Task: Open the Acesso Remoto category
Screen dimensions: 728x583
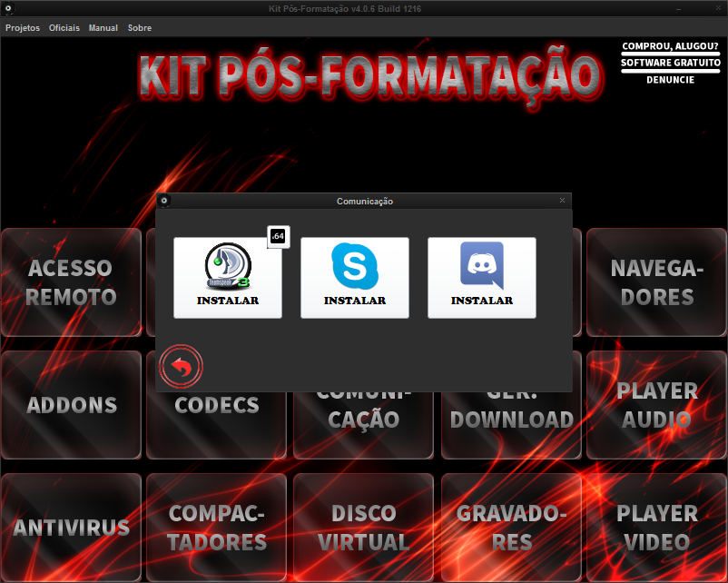Action: (71, 282)
